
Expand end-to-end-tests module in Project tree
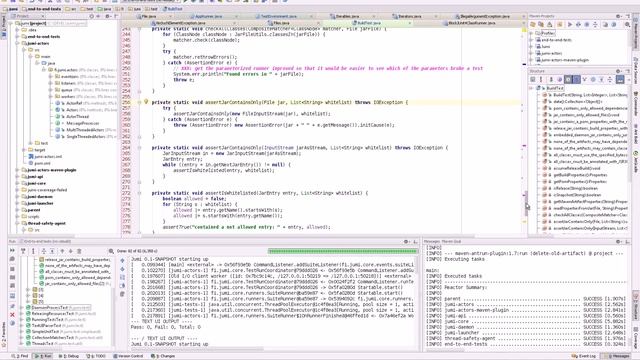[18, 36]
